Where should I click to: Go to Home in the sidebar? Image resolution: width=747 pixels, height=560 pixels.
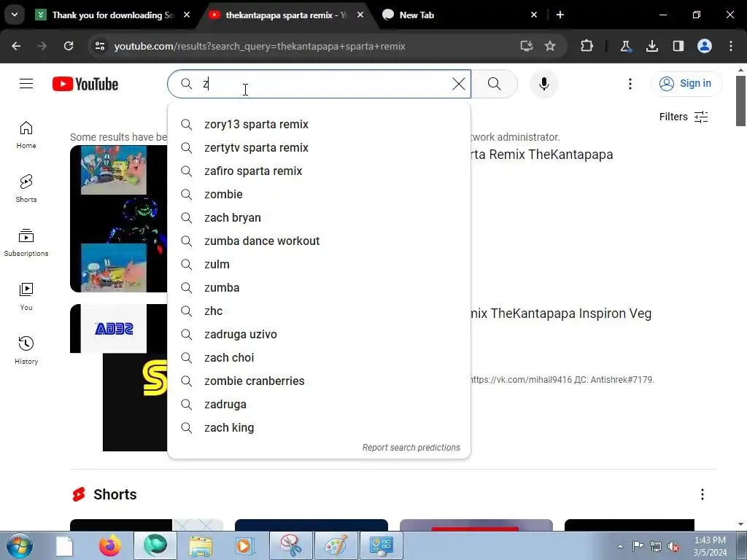click(26, 135)
